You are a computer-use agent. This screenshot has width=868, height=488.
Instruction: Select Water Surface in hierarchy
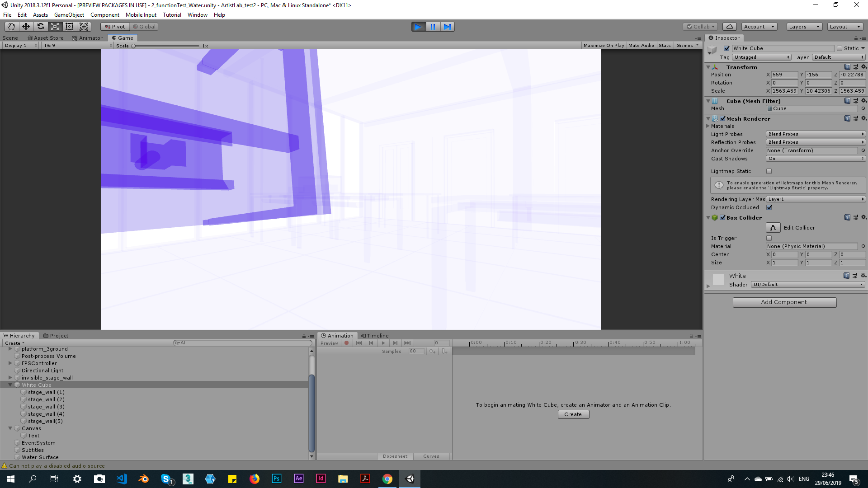tap(40, 457)
